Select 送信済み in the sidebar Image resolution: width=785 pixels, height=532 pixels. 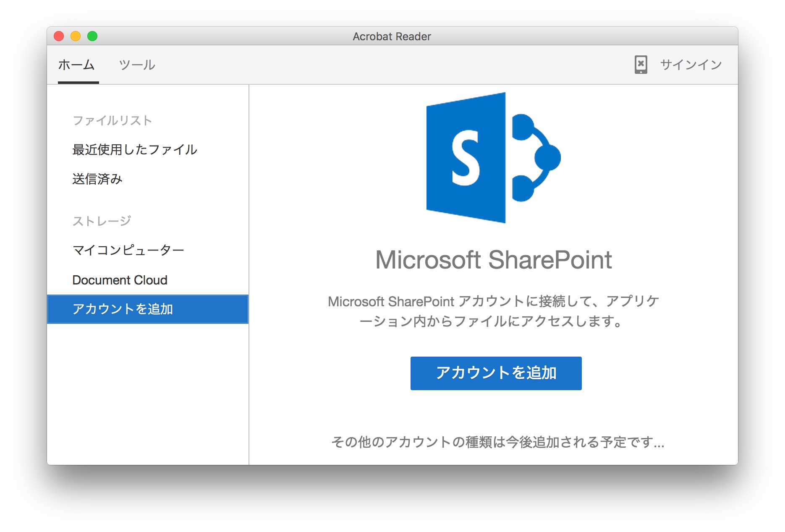(x=97, y=179)
